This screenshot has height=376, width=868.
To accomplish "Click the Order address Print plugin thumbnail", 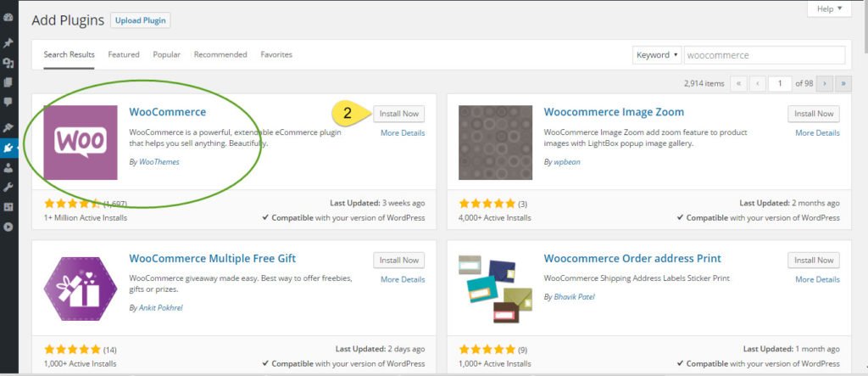I will tap(495, 289).
